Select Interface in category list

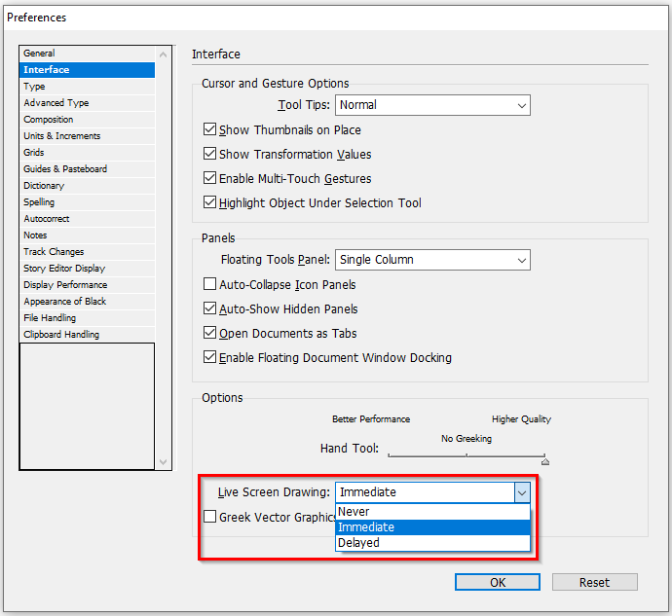(87, 70)
